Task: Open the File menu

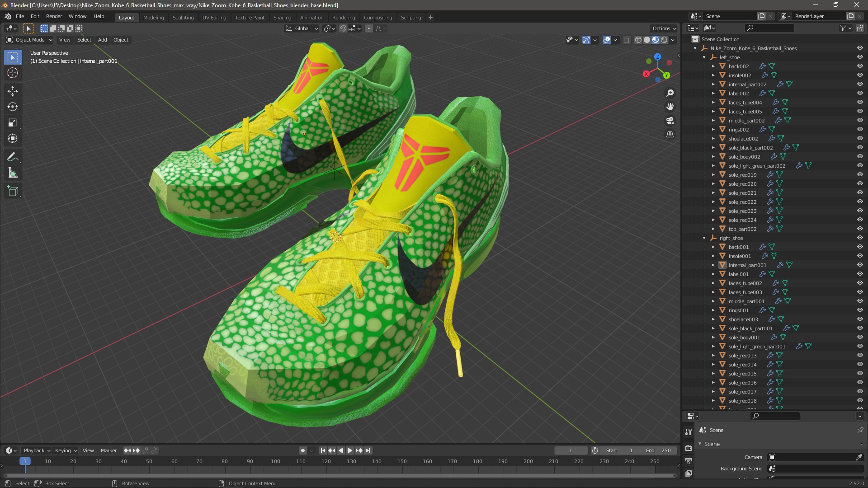Action: point(20,16)
